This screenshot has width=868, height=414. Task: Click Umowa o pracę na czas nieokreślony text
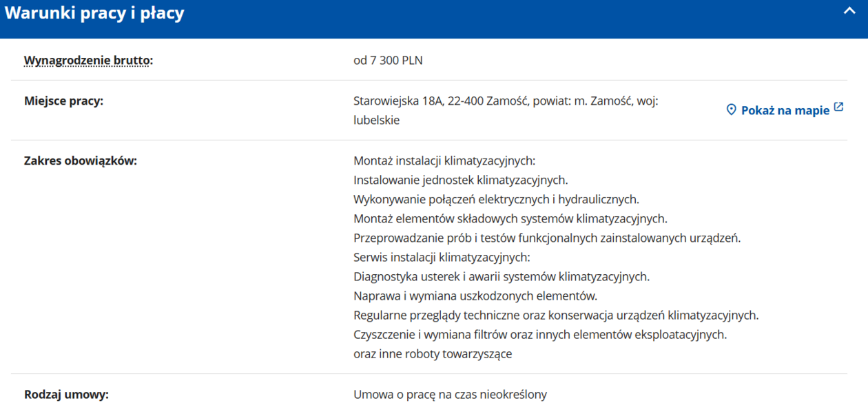coord(450,395)
